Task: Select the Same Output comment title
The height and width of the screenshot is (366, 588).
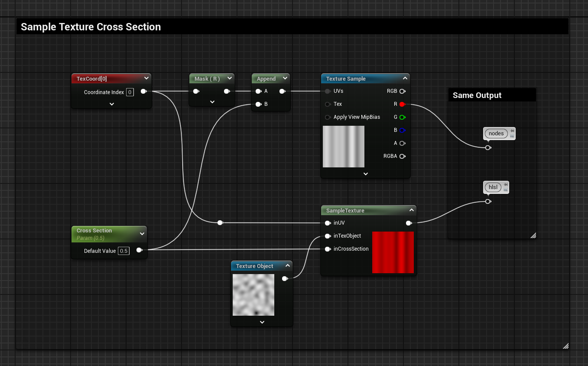Action: tap(477, 95)
